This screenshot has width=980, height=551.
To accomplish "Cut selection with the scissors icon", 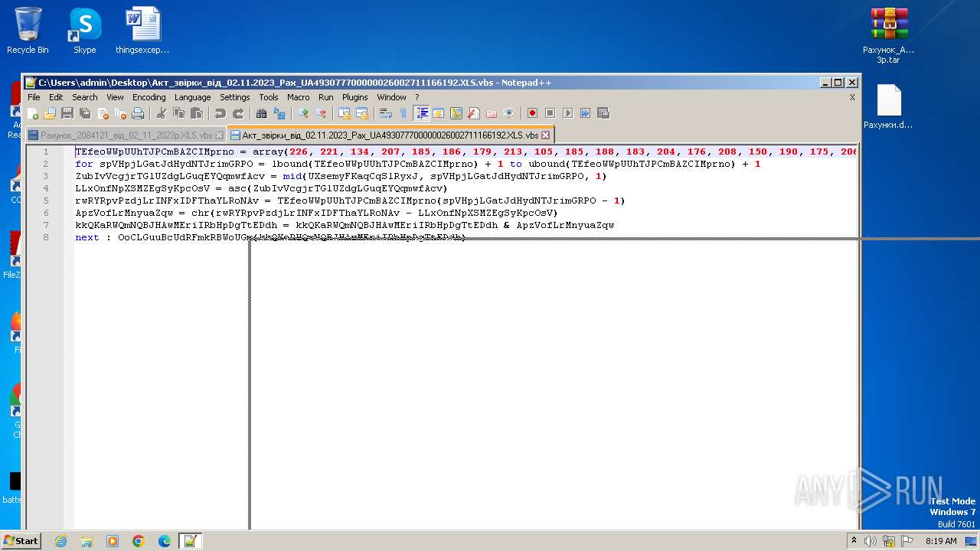I will click(162, 113).
